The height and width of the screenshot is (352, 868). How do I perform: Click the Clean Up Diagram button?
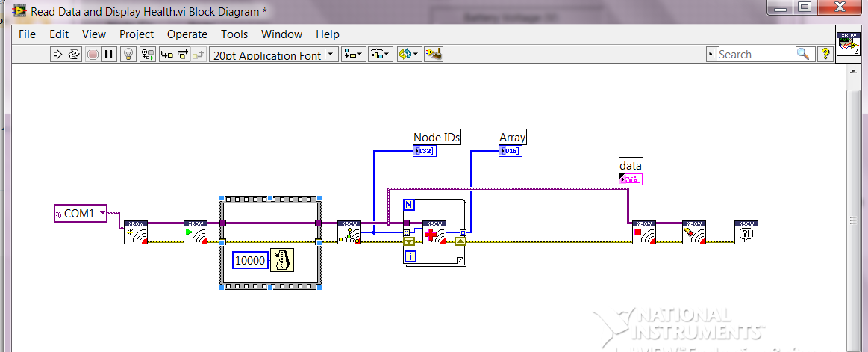point(434,55)
